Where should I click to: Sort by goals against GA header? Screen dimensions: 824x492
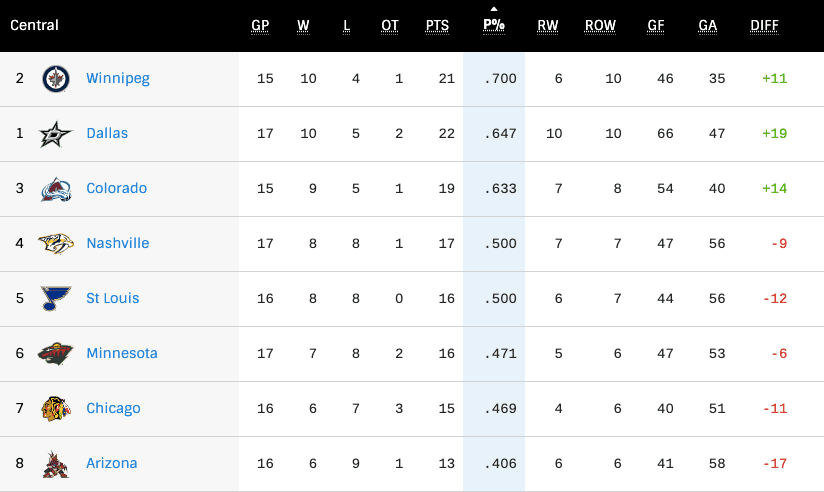(x=707, y=26)
